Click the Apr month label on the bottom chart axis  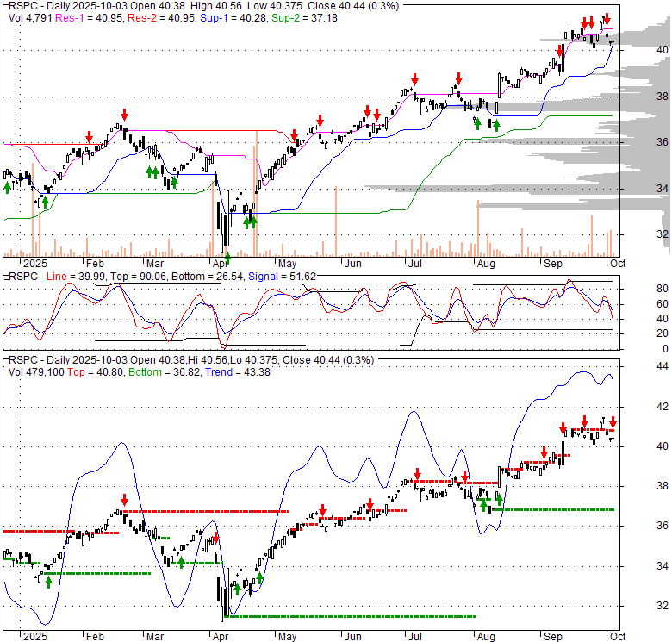[221, 637]
